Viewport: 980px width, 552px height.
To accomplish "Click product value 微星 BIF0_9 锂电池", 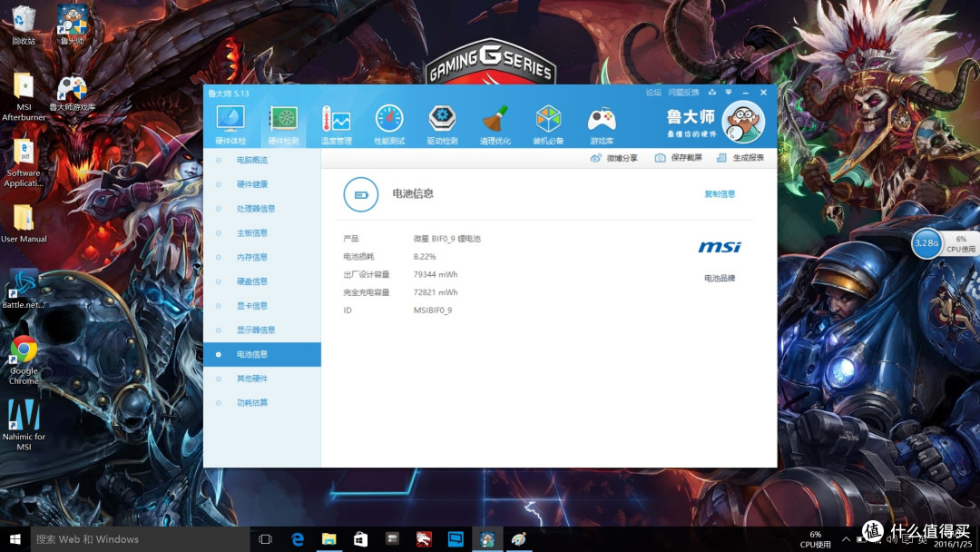I will tap(446, 239).
